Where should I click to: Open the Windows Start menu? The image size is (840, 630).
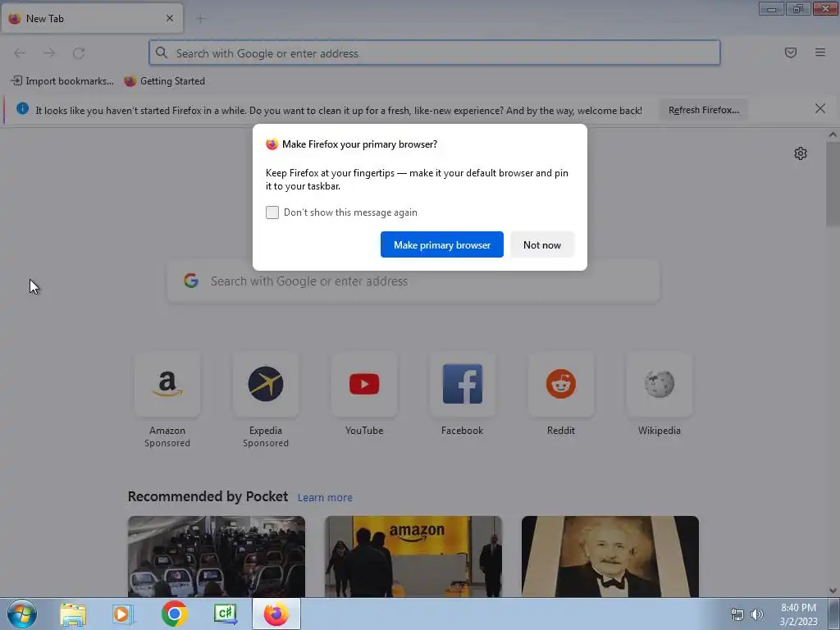point(22,614)
